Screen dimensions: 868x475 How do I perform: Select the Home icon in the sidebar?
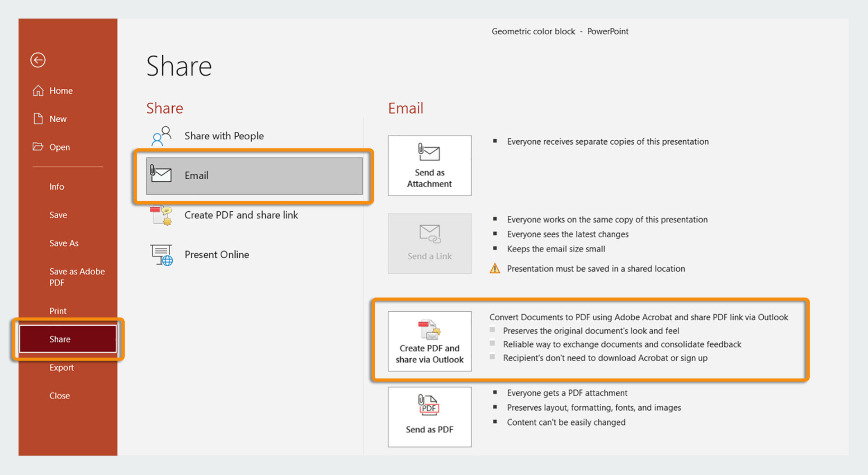click(x=38, y=90)
